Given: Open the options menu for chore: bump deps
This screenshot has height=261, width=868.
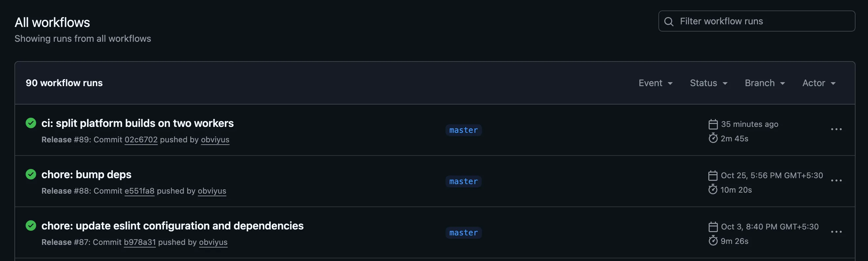Looking at the screenshot, I should [x=836, y=181].
